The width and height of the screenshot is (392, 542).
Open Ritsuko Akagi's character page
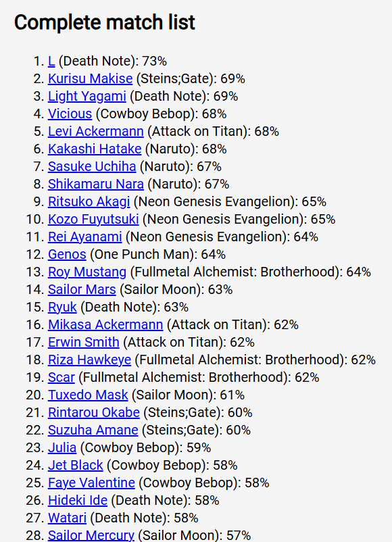(x=89, y=201)
